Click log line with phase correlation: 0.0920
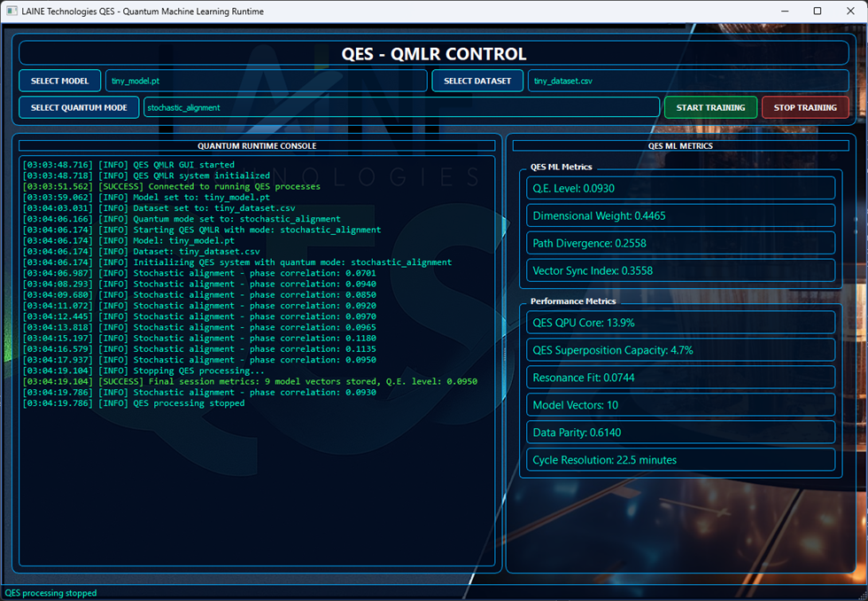The width and height of the screenshot is (868, 601). (199, 305)
